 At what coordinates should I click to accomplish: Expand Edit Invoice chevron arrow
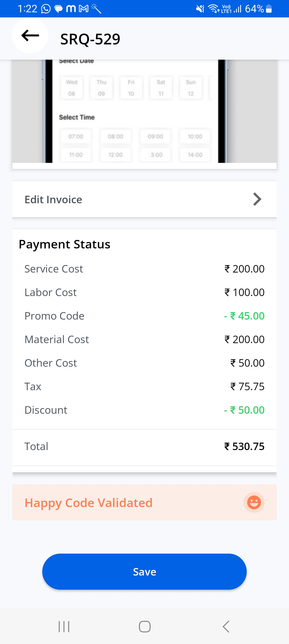[x=257, y=199]
